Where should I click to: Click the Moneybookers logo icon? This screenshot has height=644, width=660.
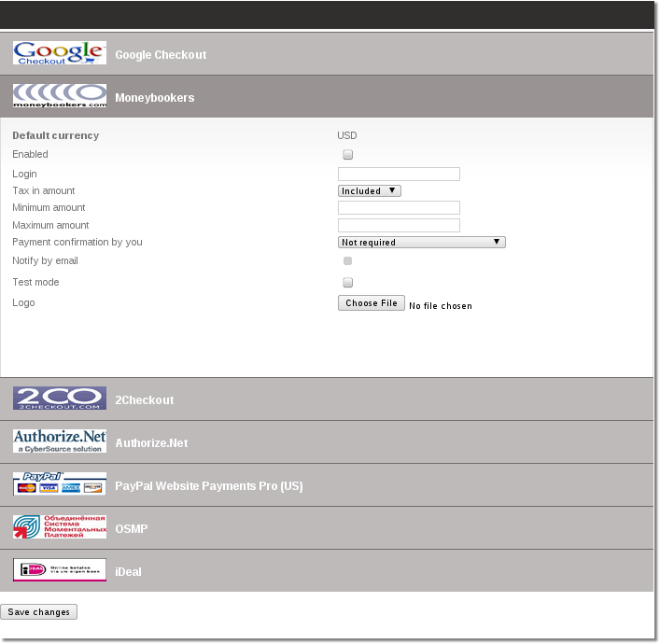[60, 96]
